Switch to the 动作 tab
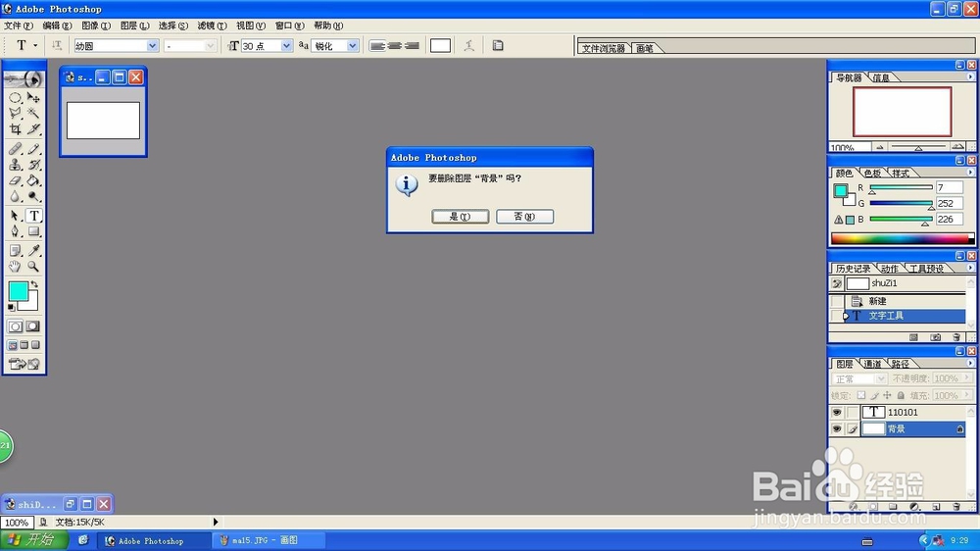 [x=889, y=269]
